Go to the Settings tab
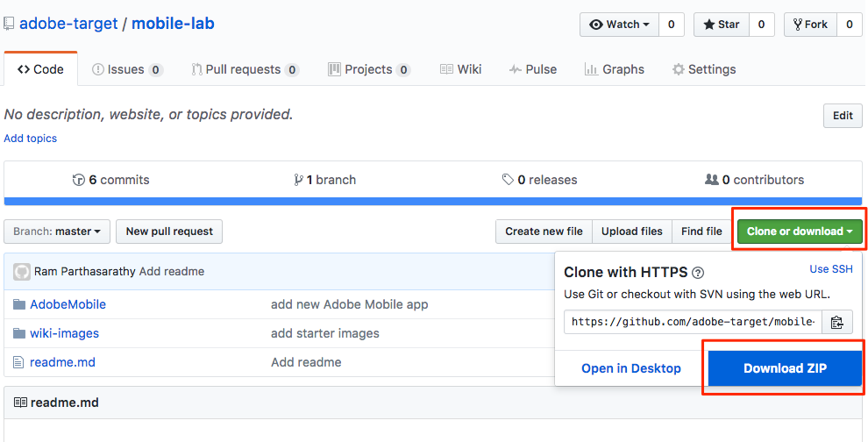The height and width of the screenshot is (442, 868). point(703,69)
